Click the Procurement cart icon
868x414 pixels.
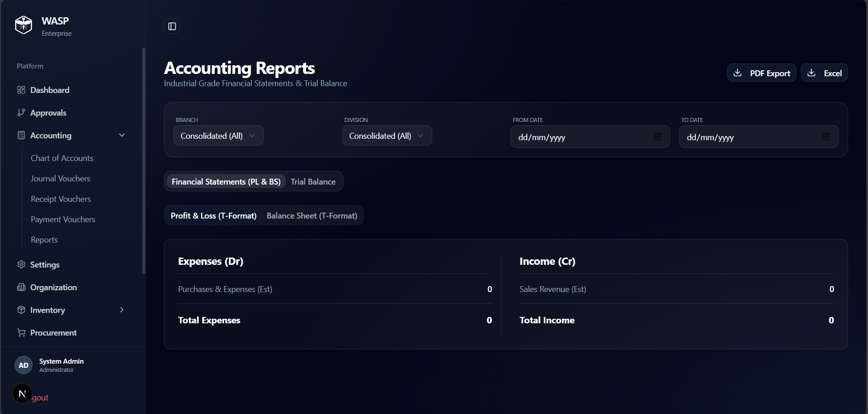(21, 332)
